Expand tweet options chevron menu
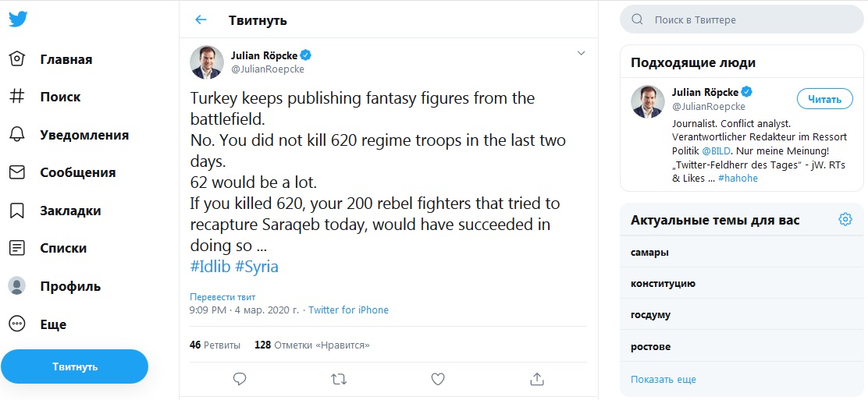868x400 pixels. tap(581, 53)
